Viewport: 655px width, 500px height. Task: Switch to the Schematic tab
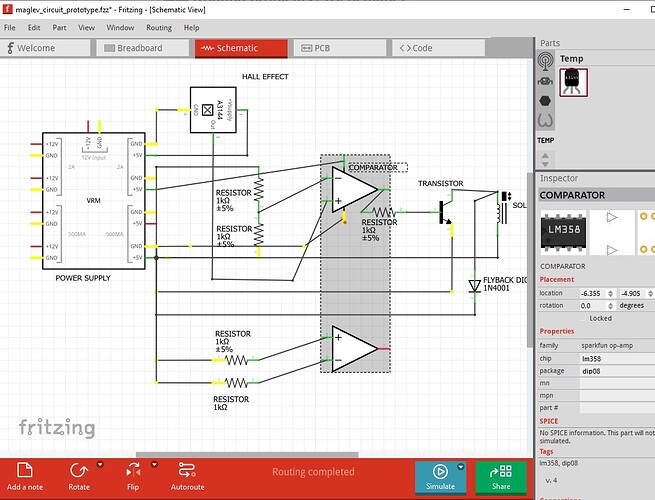coord(241,48)
